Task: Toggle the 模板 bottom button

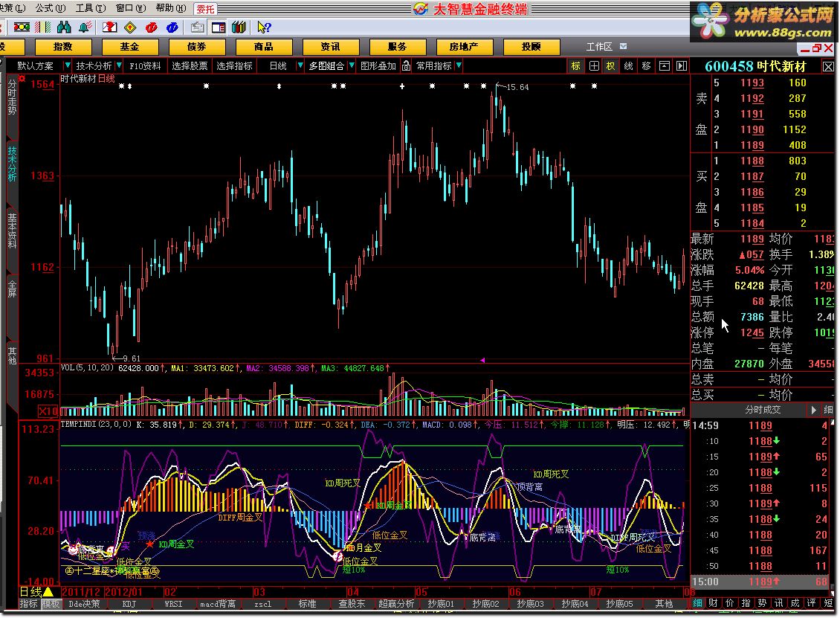Action: (x=51, y=604)
